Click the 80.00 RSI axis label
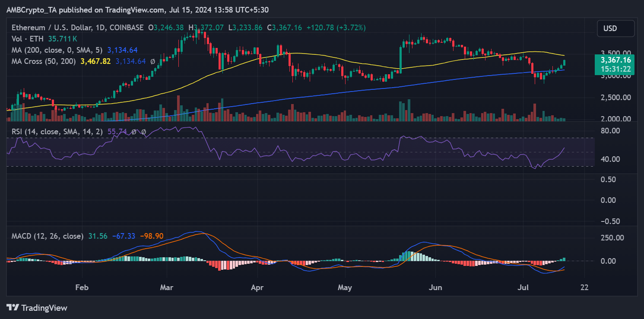This screenshot has height=319, width=644. [610, 131]
